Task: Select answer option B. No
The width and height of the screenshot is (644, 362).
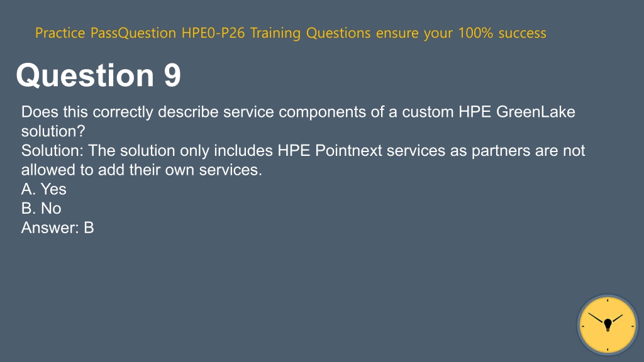Action: pyautogui.click(x=41, y=209)
